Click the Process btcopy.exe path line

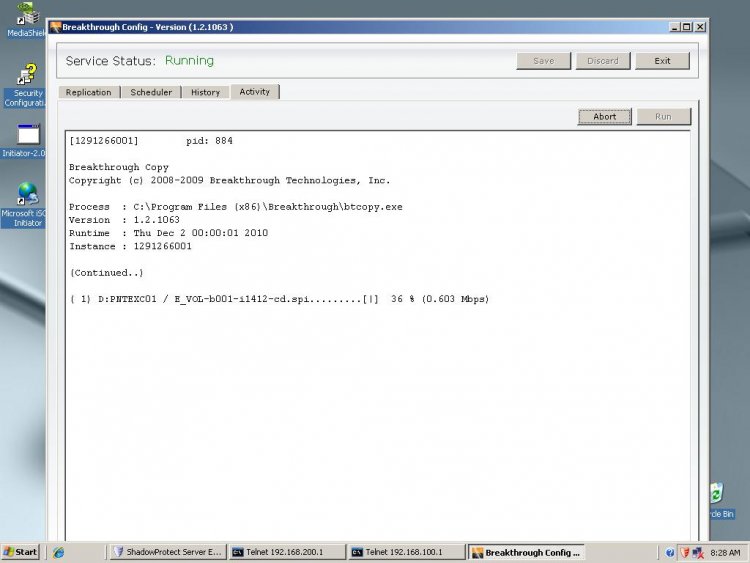pyautogui.click(x=236, y=207)
